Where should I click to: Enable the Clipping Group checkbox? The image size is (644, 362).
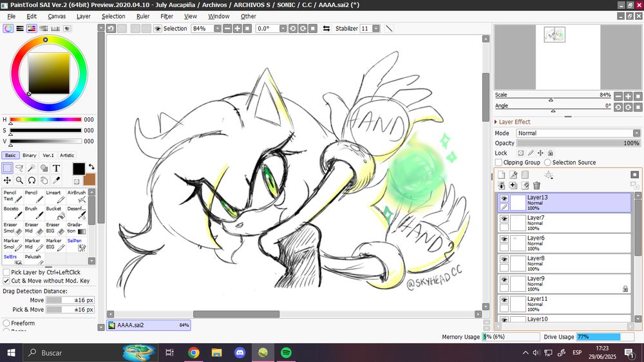(498, 162)
